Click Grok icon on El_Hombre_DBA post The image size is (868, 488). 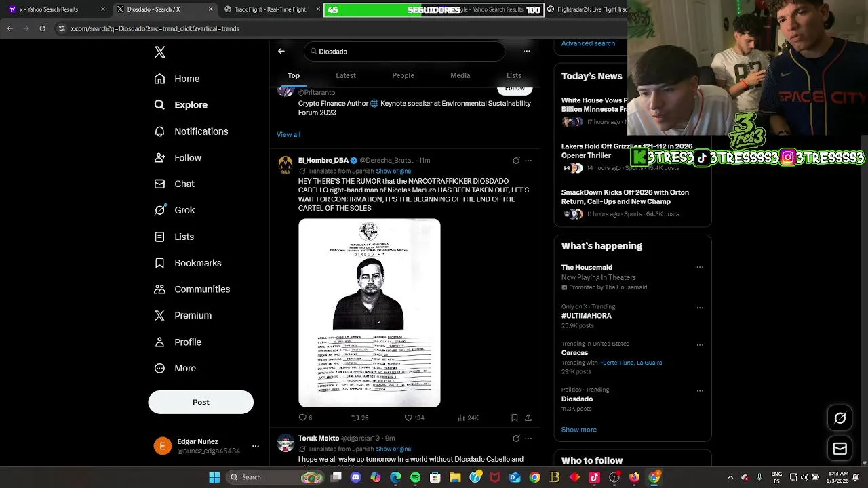pyautogui.click(x=516, y=161)
